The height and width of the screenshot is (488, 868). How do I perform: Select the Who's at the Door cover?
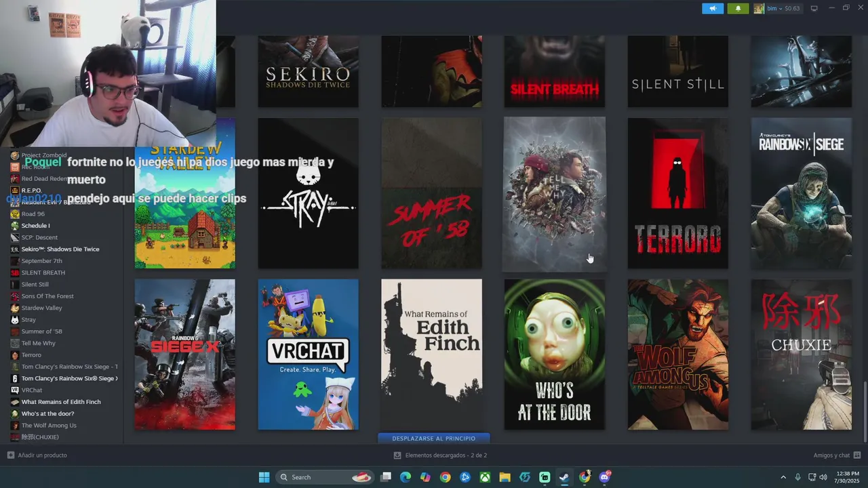coord(555,354)
